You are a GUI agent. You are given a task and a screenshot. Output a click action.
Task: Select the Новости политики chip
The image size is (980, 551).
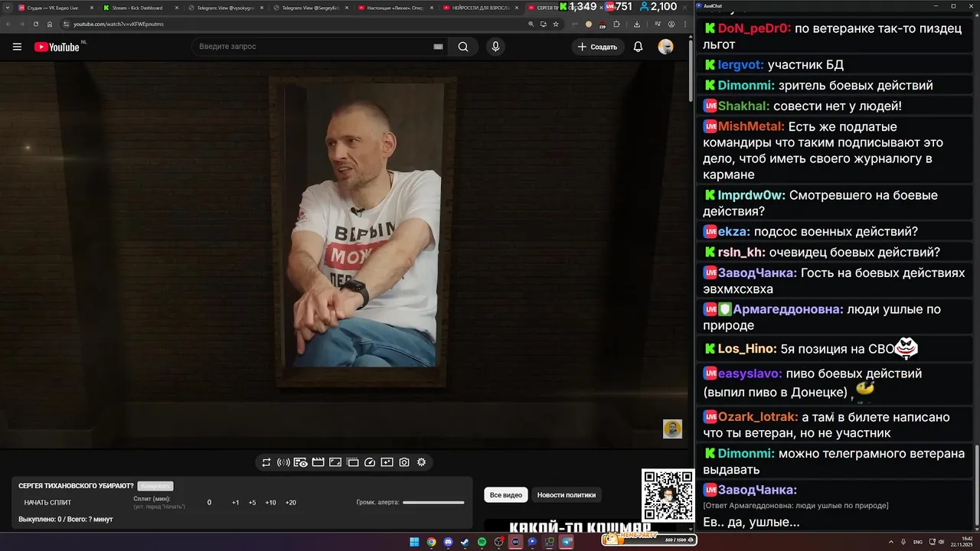(567, 495)
